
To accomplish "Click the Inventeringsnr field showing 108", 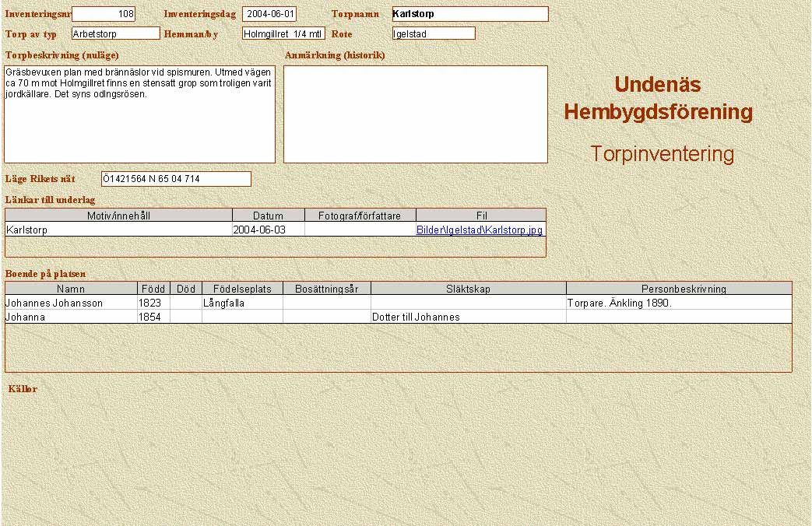I will pyautogui.click(x=104, y=14).
